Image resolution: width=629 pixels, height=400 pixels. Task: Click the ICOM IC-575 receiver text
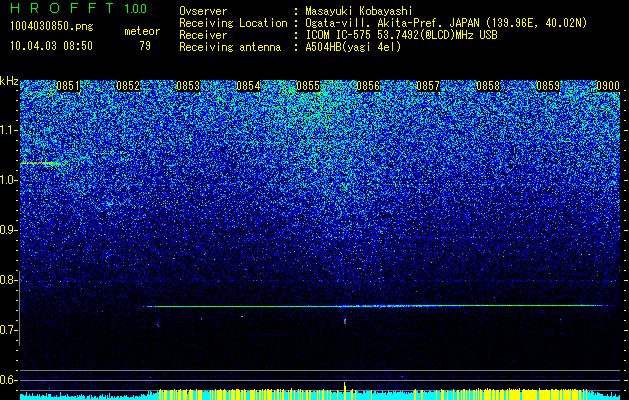tap(401, 35)
